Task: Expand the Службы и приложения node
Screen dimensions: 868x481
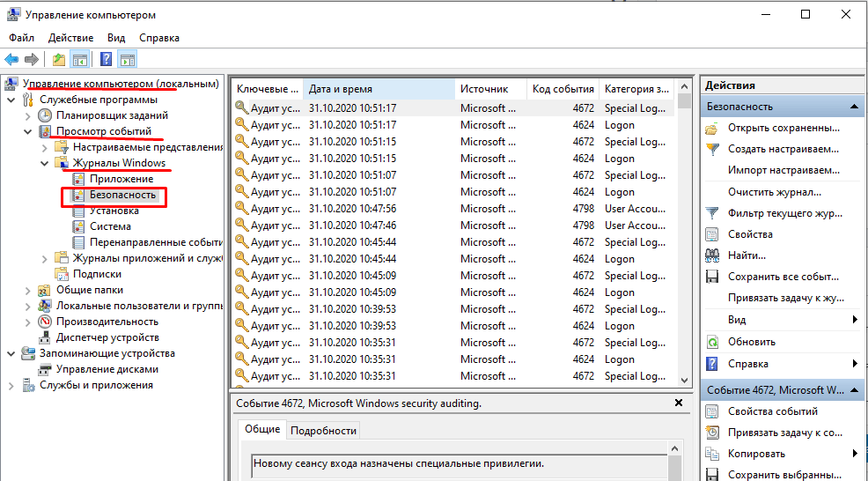Action: point(11,386)
